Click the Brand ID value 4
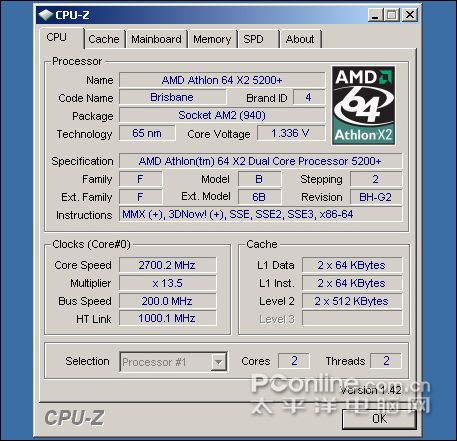The image size is (457, 441). (309, 97)
